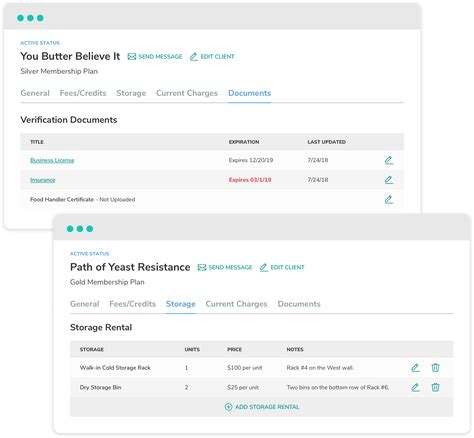Click note about bins on Rack #6
This screenshot has height=438, width=474.
click(338, 388)
